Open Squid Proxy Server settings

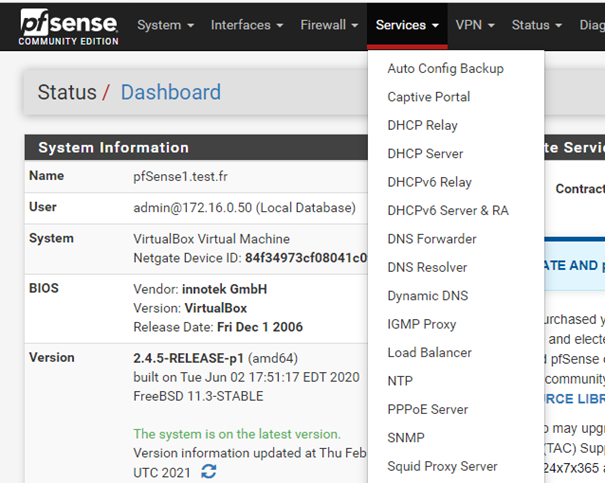click(442, 466)
